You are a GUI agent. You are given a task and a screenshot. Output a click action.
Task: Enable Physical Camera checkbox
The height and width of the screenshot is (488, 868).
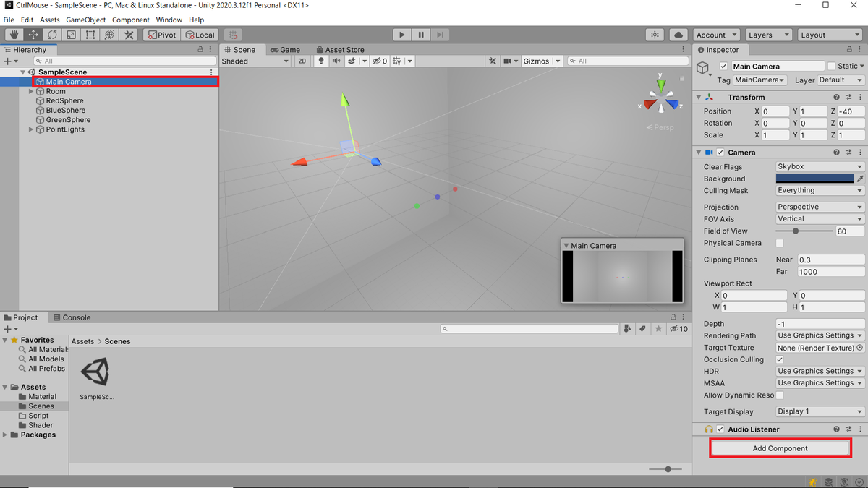click(780, 243)
